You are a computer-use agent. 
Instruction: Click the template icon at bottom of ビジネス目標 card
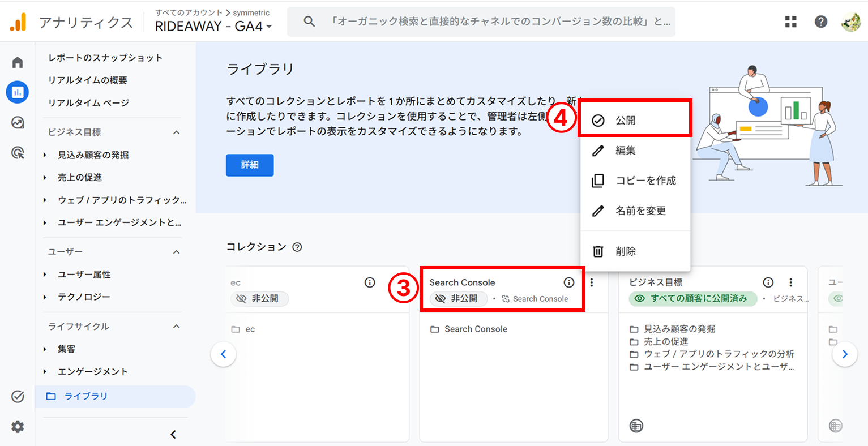pos(636,426)
